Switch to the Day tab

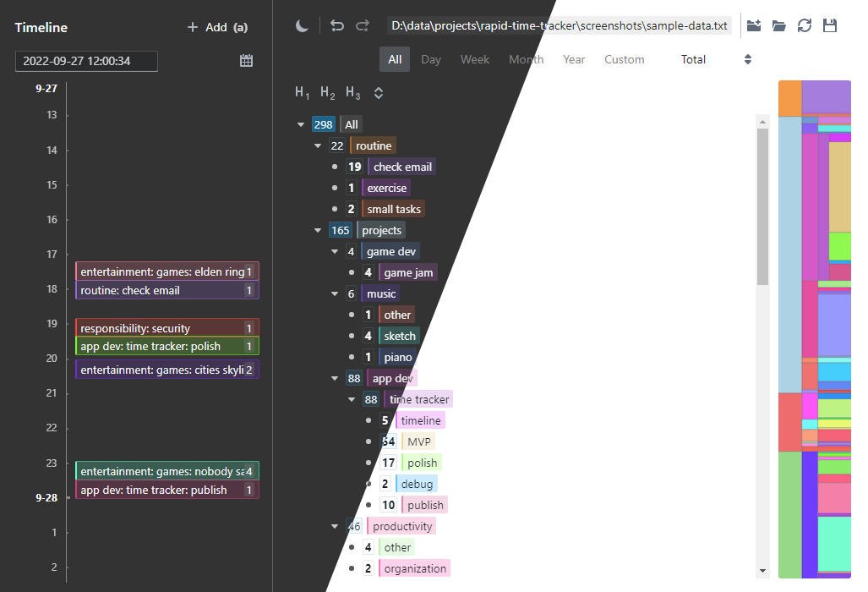(x=431, y=59)
